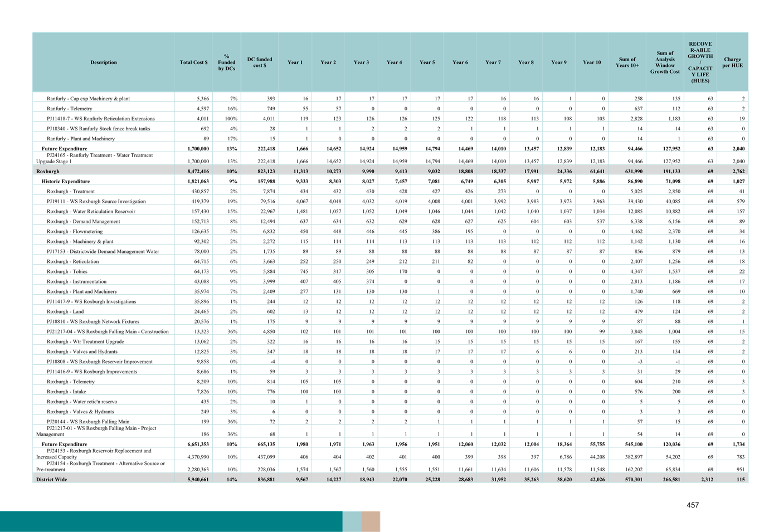Viewport: 764px width, 532px height.
Task: Select the Sum of Years 10+ header
Action: (x=627, y=62)
